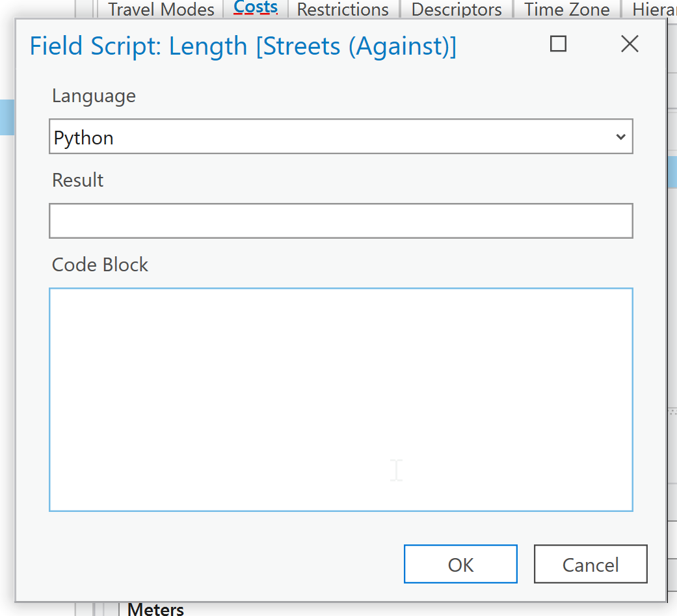Focus the Result input field
This screenshot has height=616, width=677.
(341, 221)
